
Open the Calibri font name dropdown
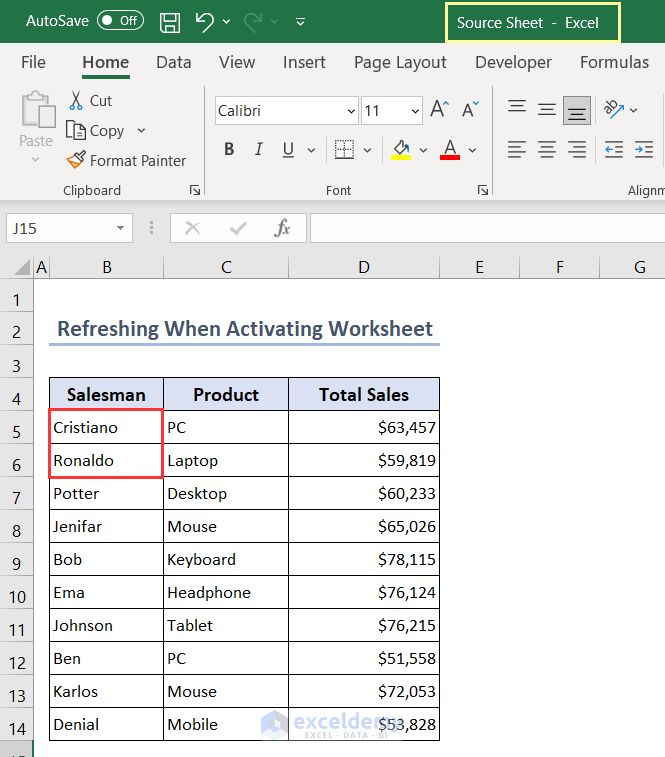coord(351,111)
